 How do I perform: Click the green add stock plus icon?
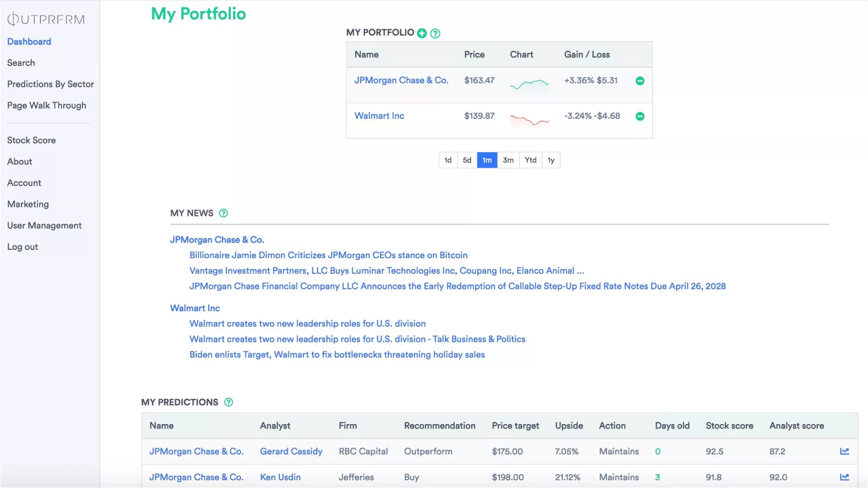[x=422, y=33]
